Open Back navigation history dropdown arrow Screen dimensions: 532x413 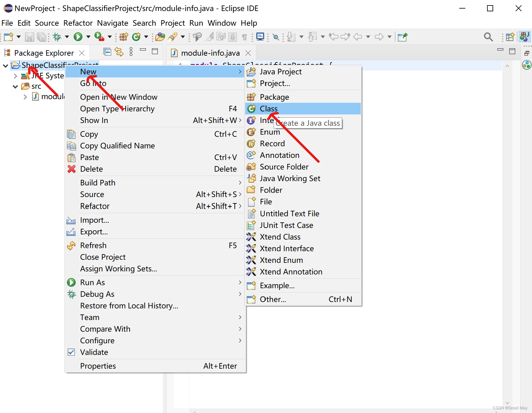point(368,37)
